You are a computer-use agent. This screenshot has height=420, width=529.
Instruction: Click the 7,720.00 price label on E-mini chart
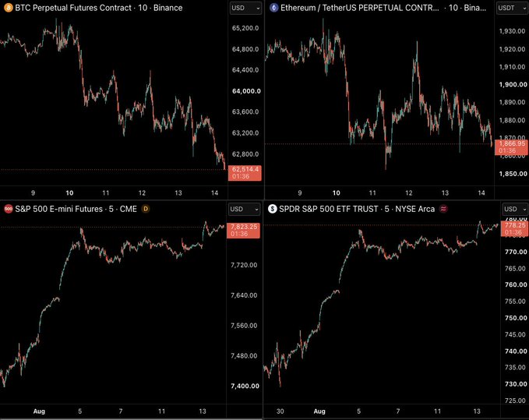(244, 265)
